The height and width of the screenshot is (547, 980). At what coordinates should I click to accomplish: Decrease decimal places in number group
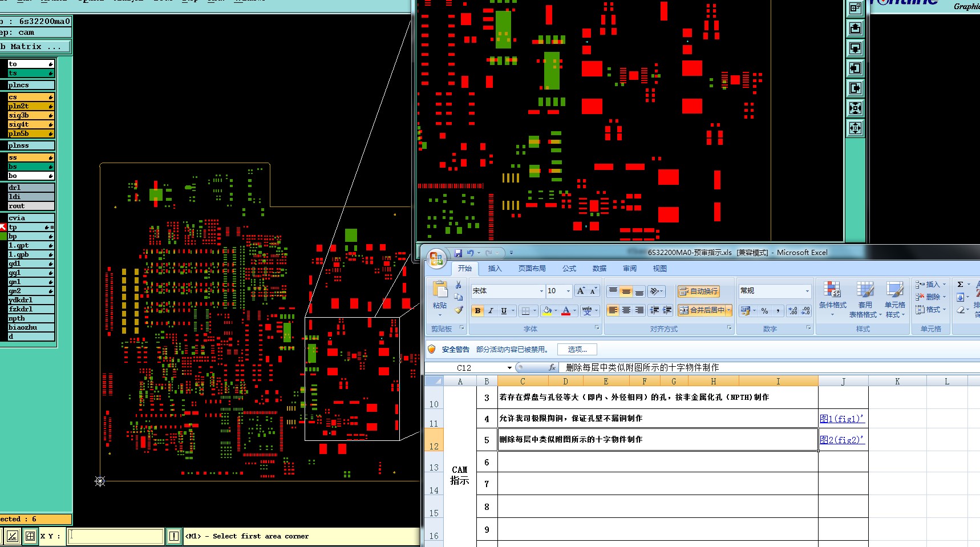(805, 311)
